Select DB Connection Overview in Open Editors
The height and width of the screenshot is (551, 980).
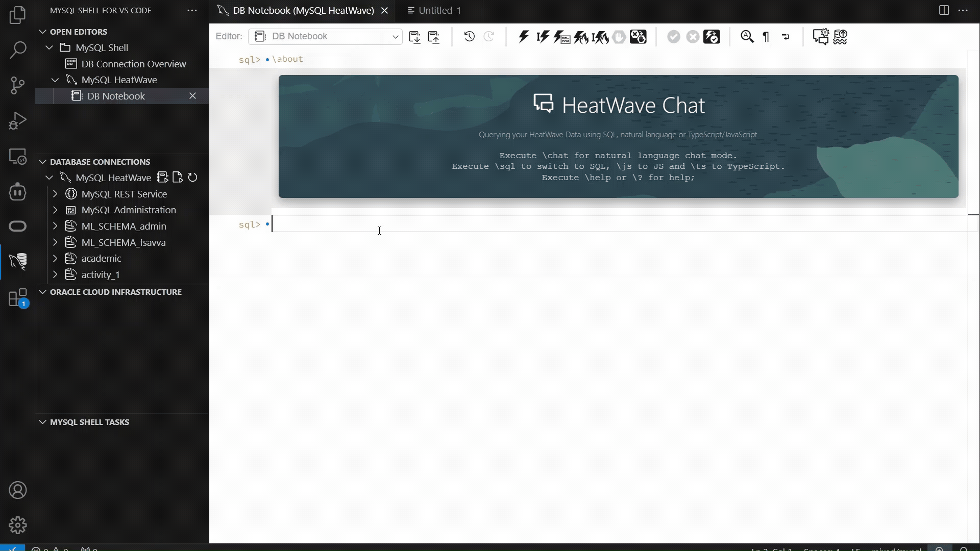coord(133,64)
